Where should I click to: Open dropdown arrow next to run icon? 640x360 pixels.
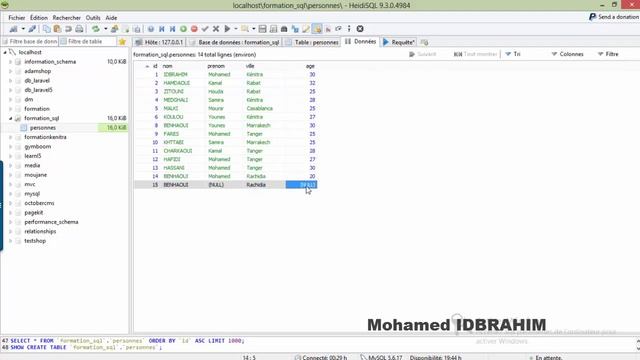pos(236,29)
